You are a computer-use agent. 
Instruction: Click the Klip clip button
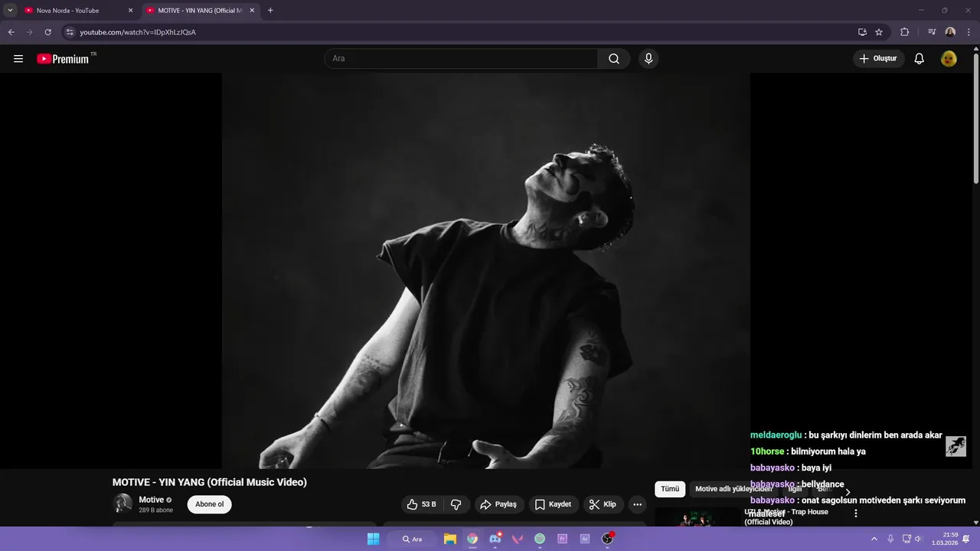point(603,504)
